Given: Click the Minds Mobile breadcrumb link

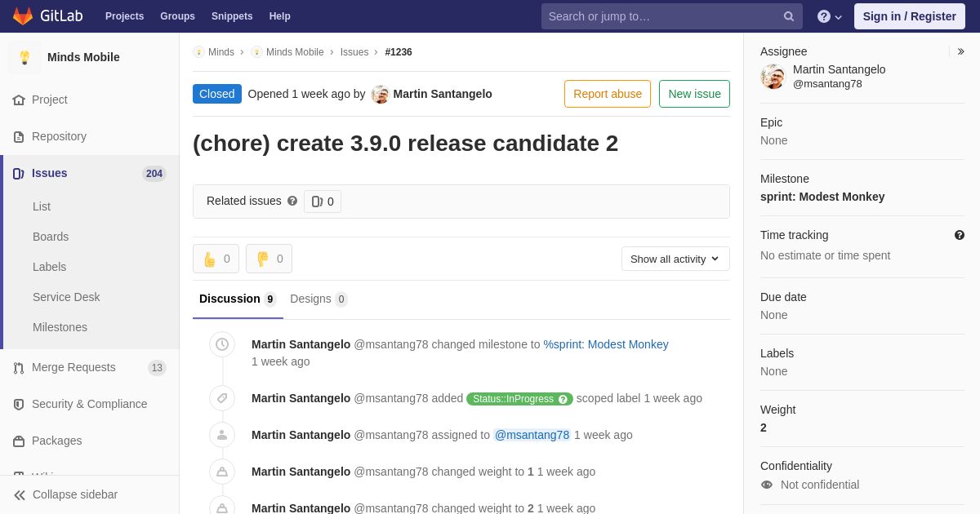Looking at the screenshot, I should [x=295, y=52].
